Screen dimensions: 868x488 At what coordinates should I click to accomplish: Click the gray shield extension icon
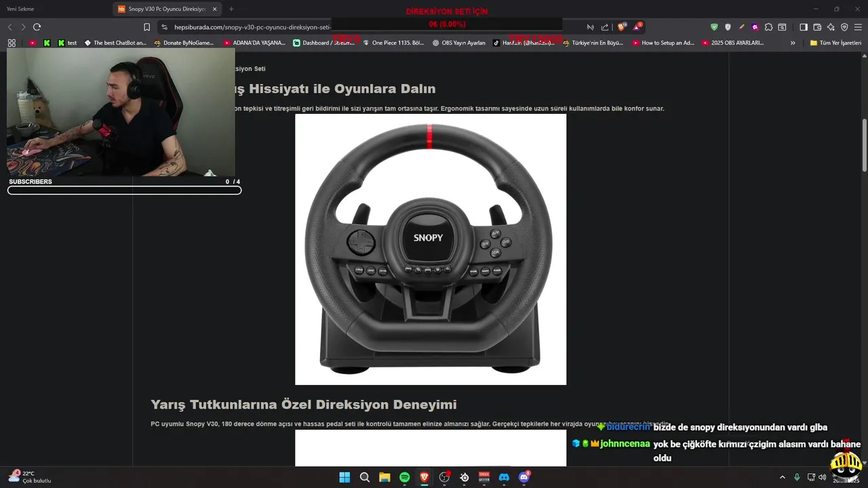(728, 27)
